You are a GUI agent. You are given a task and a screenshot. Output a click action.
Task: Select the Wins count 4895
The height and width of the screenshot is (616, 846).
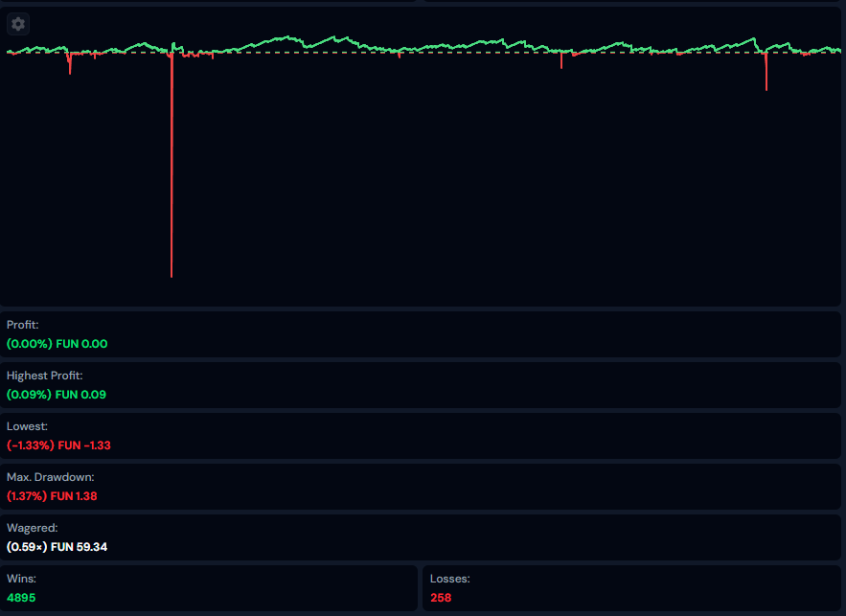[x=21, y=598]
